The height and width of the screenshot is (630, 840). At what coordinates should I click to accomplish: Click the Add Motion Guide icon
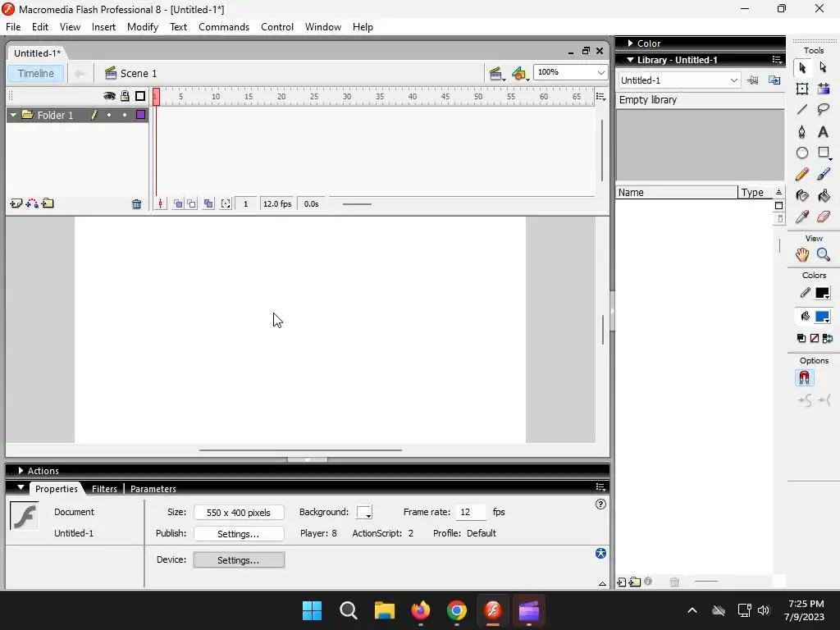coord(32,203)
